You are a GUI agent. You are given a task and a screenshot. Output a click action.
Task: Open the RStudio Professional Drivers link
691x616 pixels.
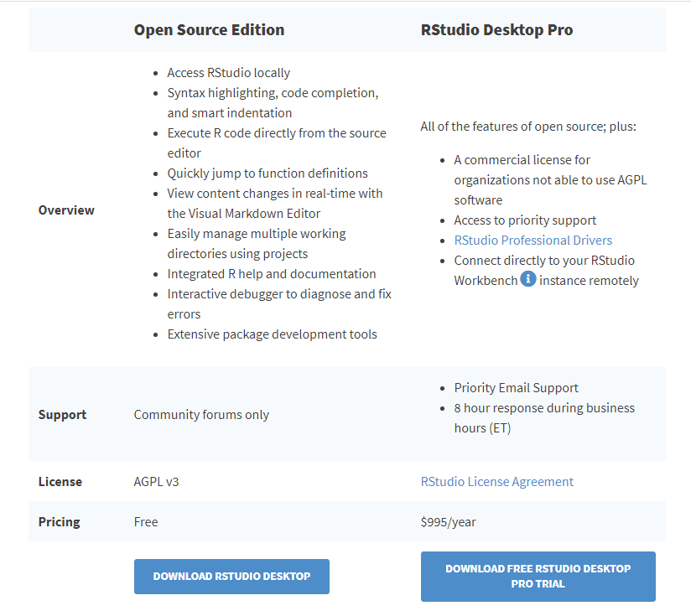pos(533,241)
